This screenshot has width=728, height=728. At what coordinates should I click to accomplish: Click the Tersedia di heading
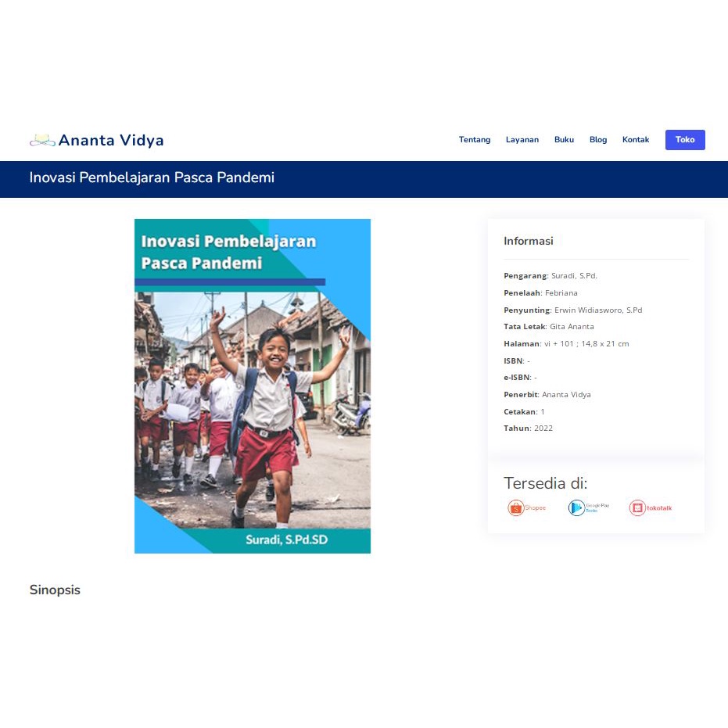(x=546, y=483)
